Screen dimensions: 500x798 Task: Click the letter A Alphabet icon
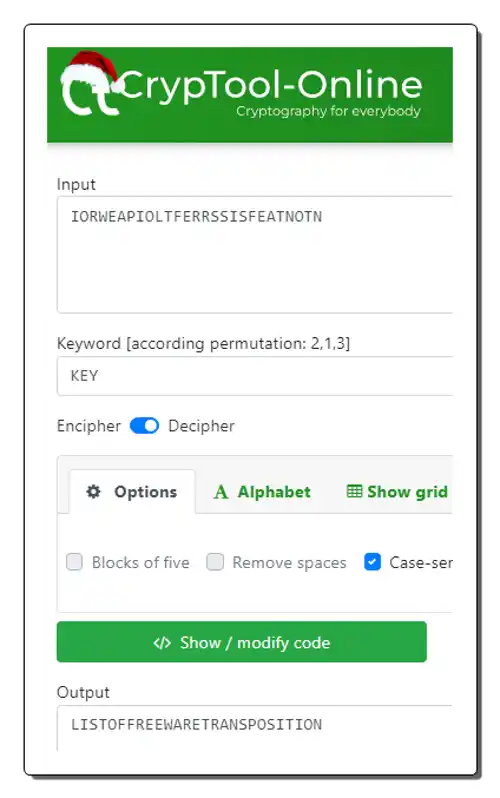click(x=220, y=492)
